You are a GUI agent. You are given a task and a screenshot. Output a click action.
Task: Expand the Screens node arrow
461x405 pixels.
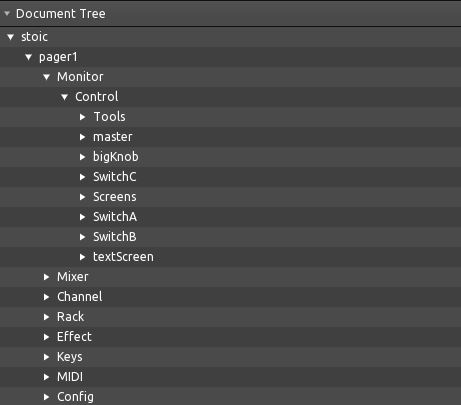tap(83, 197)
